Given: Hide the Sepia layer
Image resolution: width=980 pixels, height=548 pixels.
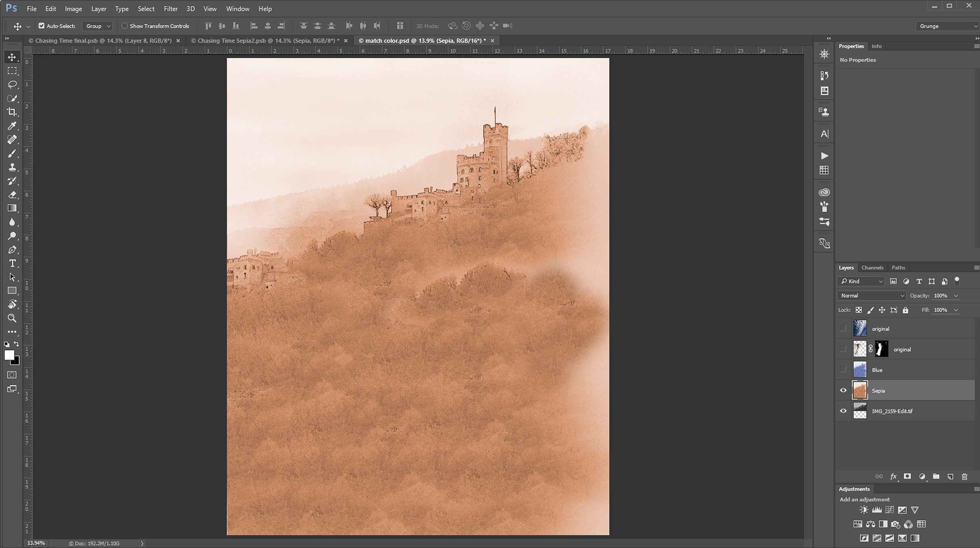Looking at the screenshot, I should pos(843,390).
